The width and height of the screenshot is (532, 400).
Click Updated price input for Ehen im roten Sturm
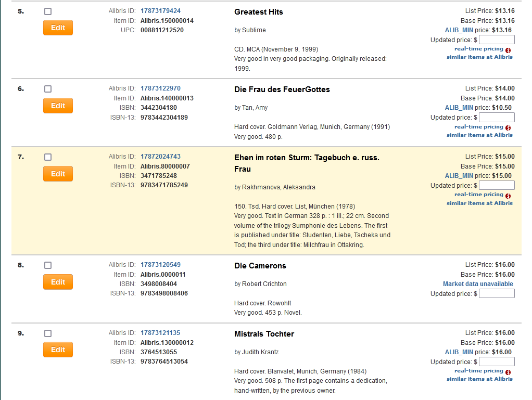tap(497, 186)
